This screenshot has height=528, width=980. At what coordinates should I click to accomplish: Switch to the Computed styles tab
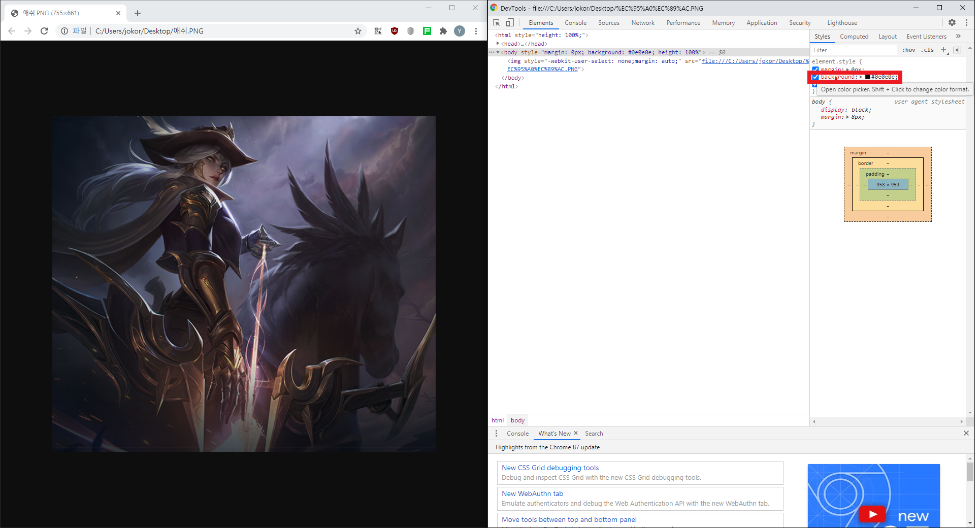coord(854,37)
